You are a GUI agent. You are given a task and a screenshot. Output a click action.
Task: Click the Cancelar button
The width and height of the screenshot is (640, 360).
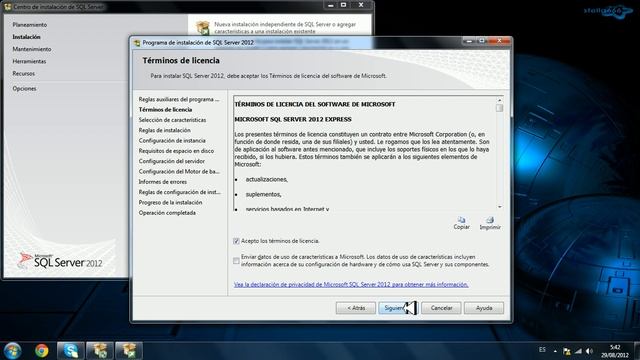(441, 308)
